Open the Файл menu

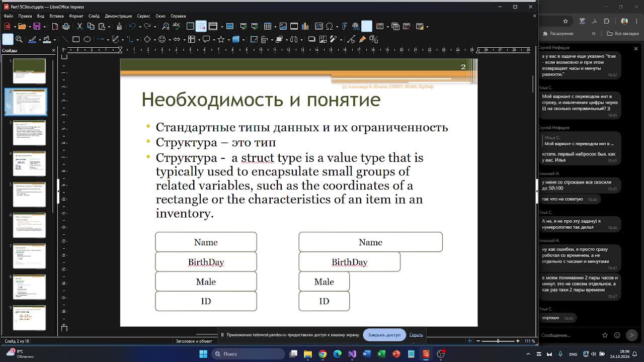click(x=9, y=16)
